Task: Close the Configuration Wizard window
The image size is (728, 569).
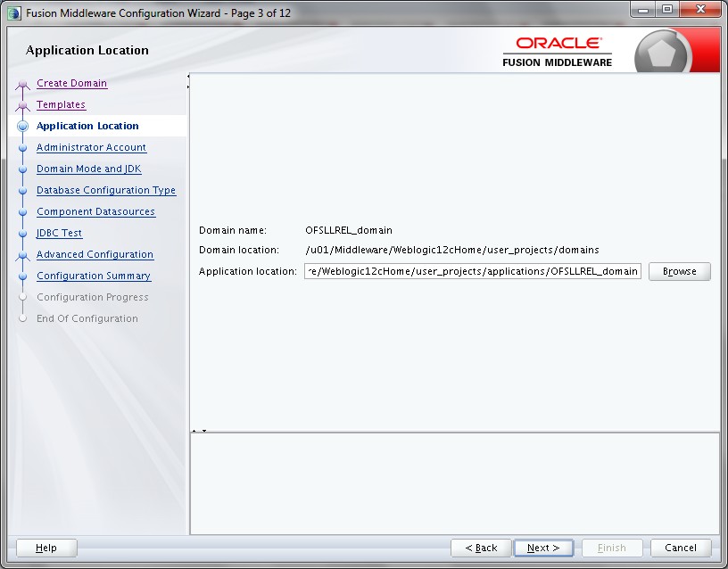Action: click(700, 9)
